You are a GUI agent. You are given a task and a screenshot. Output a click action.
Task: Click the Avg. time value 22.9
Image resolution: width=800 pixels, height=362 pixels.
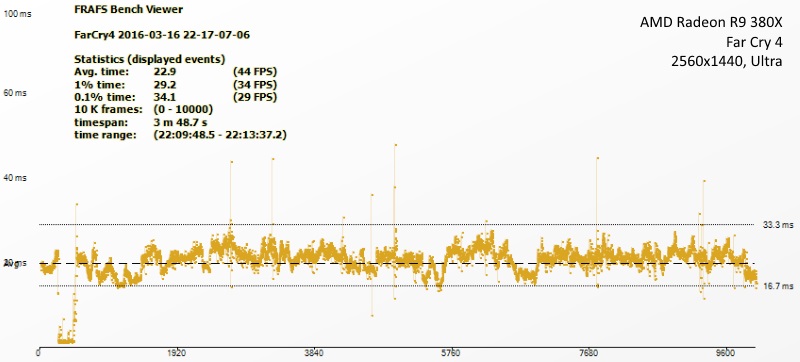click(165, 71)
